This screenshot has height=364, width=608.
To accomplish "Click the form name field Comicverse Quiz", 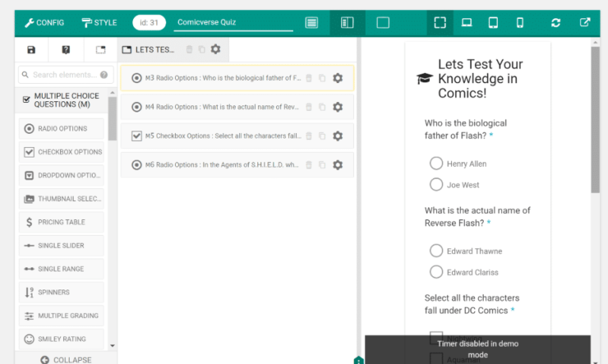I will click(x=233, y=22).
